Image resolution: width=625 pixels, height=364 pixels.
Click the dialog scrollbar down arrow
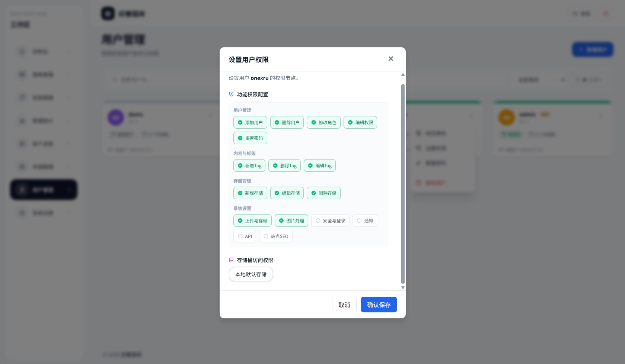(x=403, y=288)
